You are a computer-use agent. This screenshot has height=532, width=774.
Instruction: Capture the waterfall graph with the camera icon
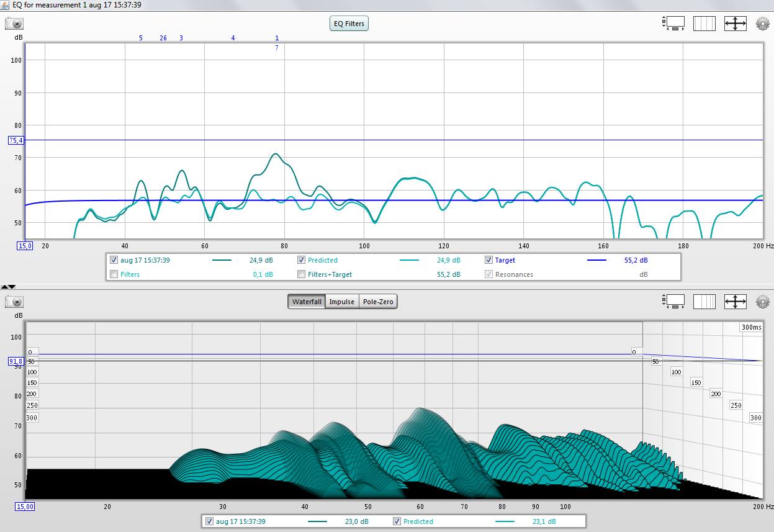click(x=14, y=302)
